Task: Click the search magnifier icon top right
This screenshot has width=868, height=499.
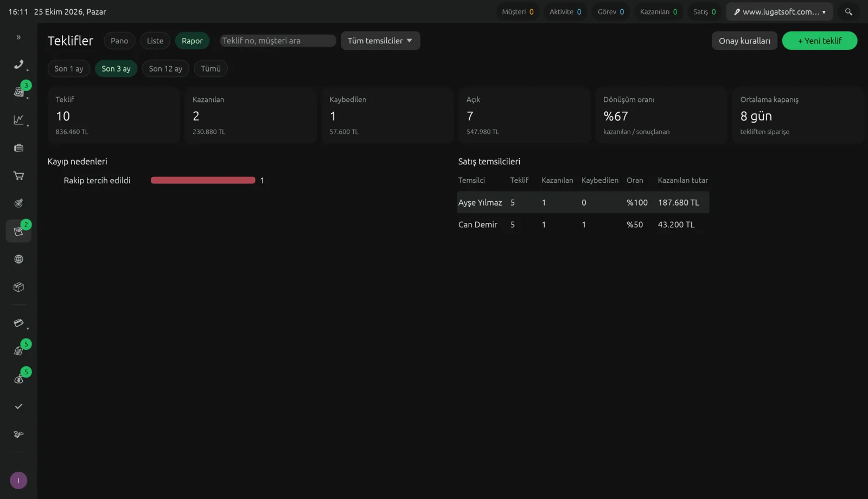Action: (x=848, y=12)
